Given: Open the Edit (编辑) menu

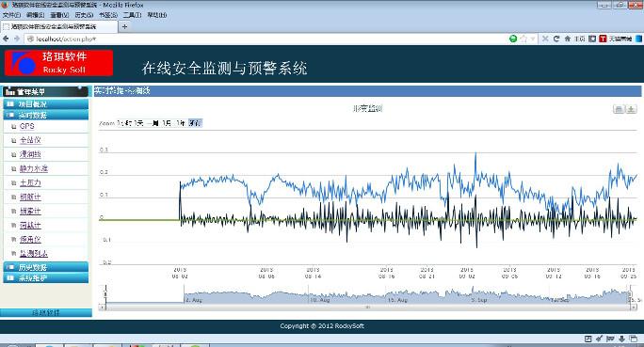Looking at the screenshot, I should 36,15.
